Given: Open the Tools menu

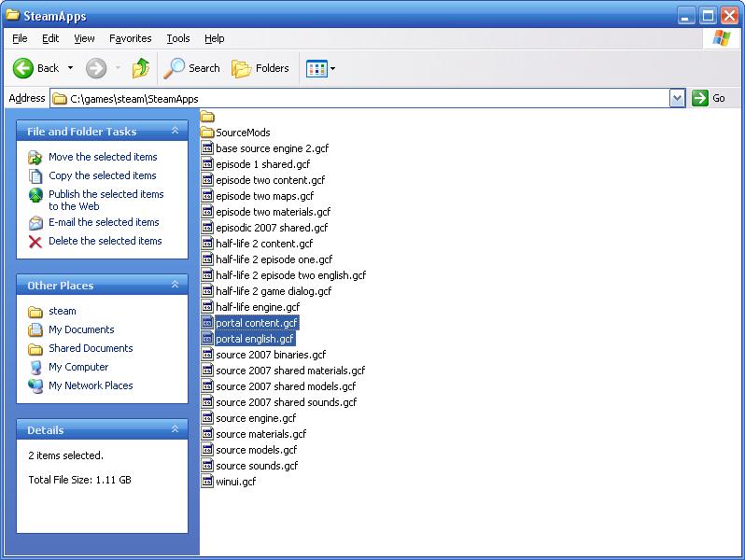Looking at the screenshot, I should coord(178,38).
